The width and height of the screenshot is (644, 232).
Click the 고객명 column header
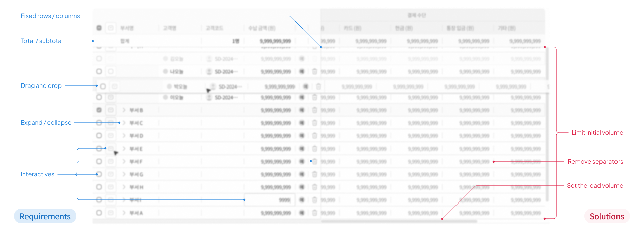click(x=170, y=28)
